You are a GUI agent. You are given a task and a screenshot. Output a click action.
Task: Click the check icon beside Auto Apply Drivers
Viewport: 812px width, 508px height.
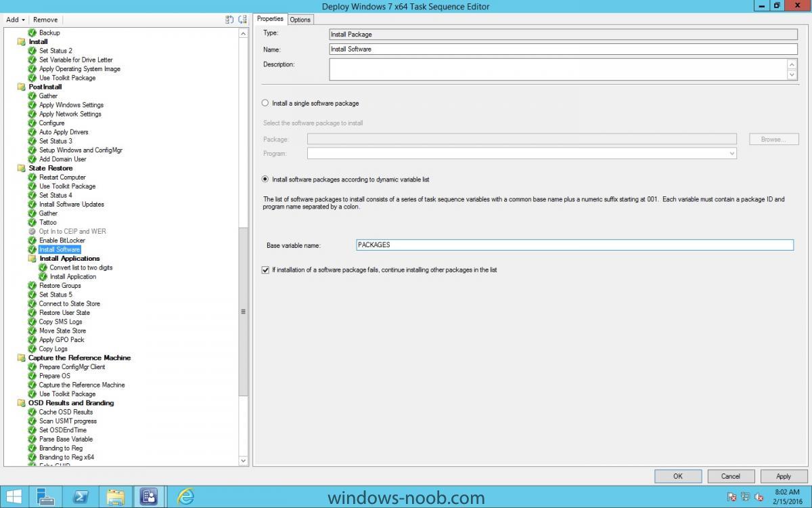pos(32,132)
